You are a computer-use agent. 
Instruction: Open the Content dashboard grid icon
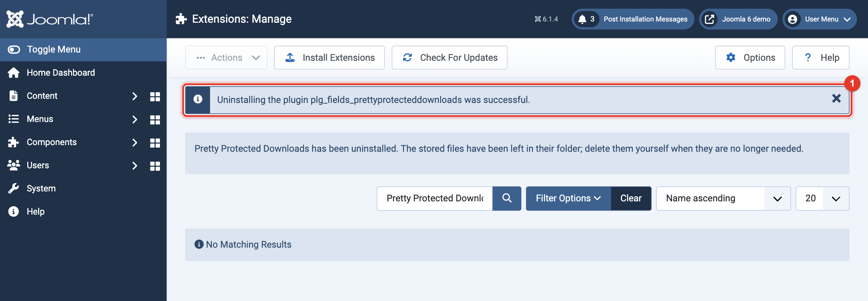pos(155,96)
